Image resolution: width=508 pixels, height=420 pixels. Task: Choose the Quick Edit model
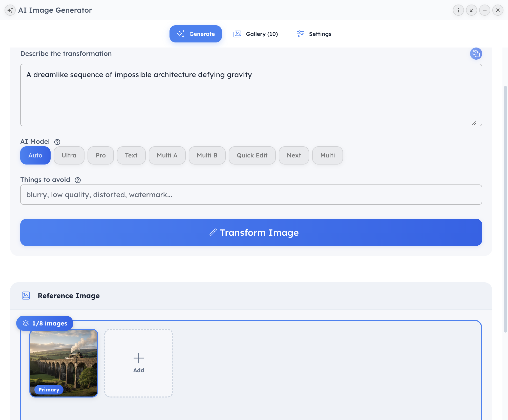pos(252,155)
